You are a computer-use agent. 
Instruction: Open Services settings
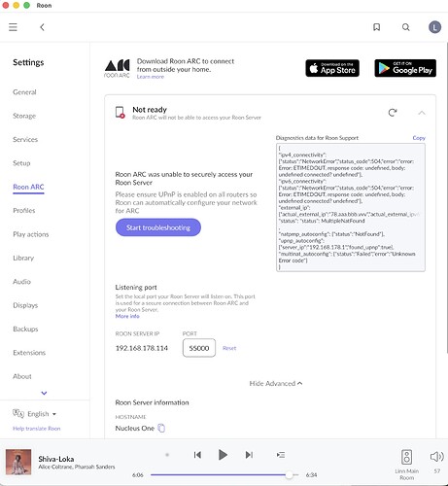[25, 139]
